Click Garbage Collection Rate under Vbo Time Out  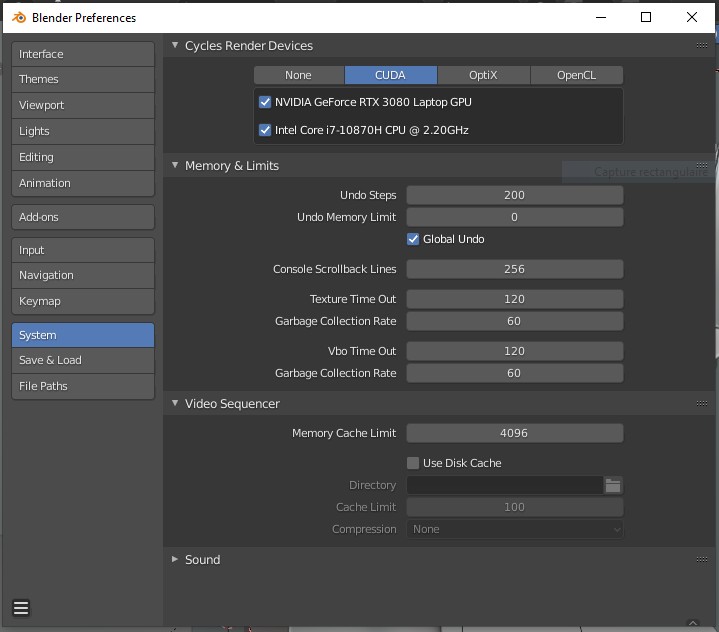coord(514,373)
